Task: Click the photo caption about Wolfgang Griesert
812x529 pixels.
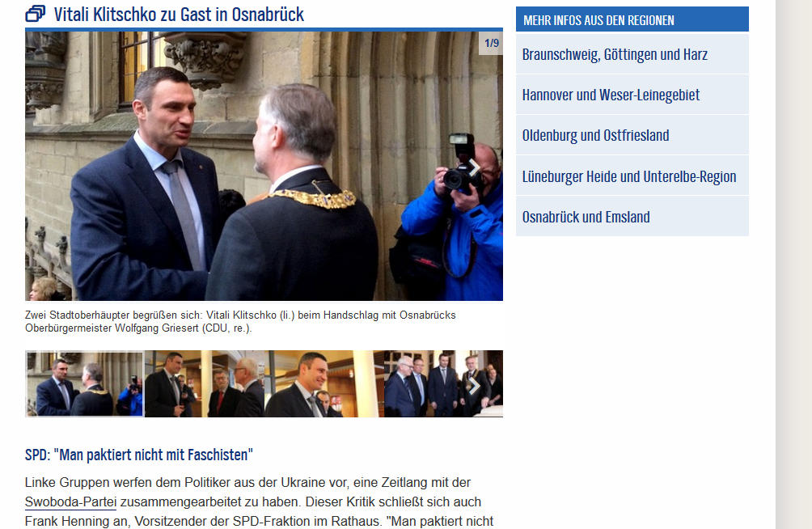Action: (240, 321)
